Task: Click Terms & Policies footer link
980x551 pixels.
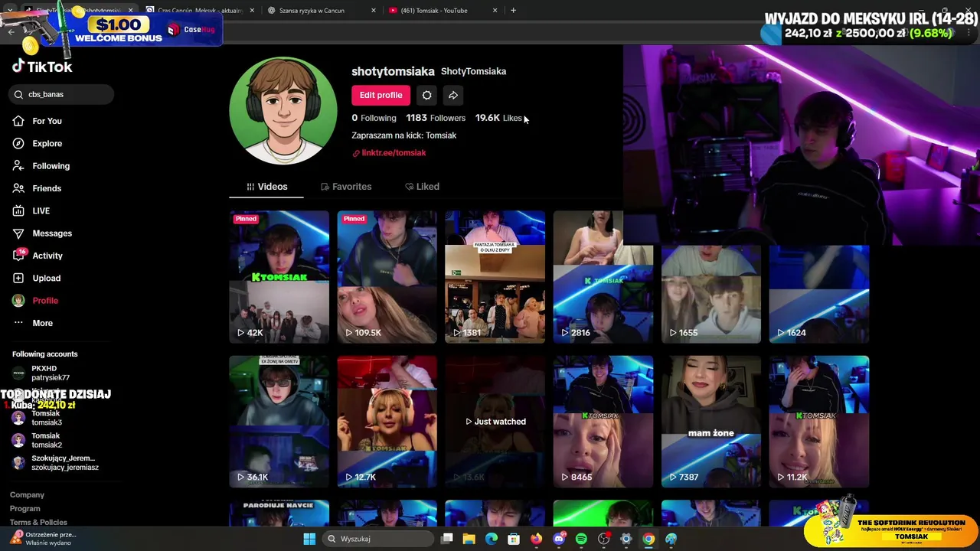Action: pyautogui.click(x=38, y=523)
